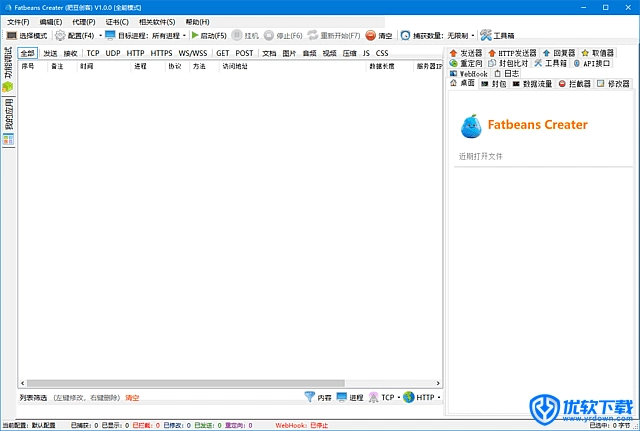Open the 取值器 star tab
Viewport: 640px width, 431px height.
(598, 53)
